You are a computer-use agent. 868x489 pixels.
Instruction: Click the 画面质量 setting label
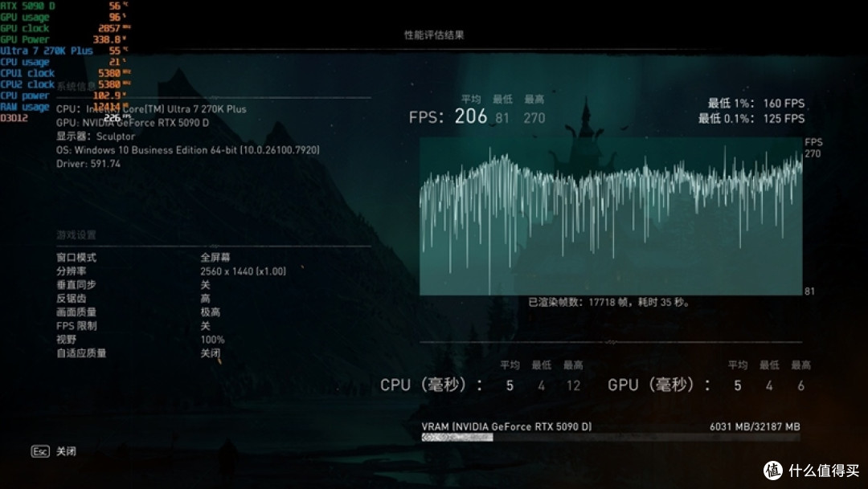point(76,312)
